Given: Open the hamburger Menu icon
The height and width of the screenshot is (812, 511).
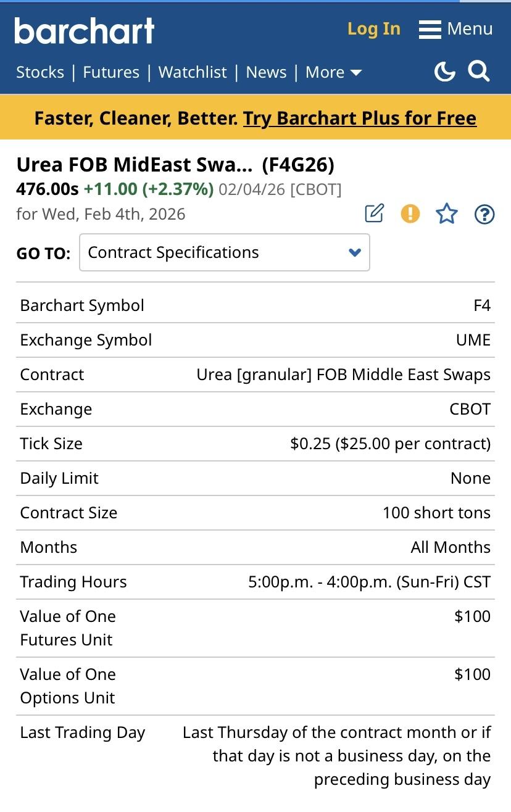Looking at the screenshot, I should [x=430, y=29].
